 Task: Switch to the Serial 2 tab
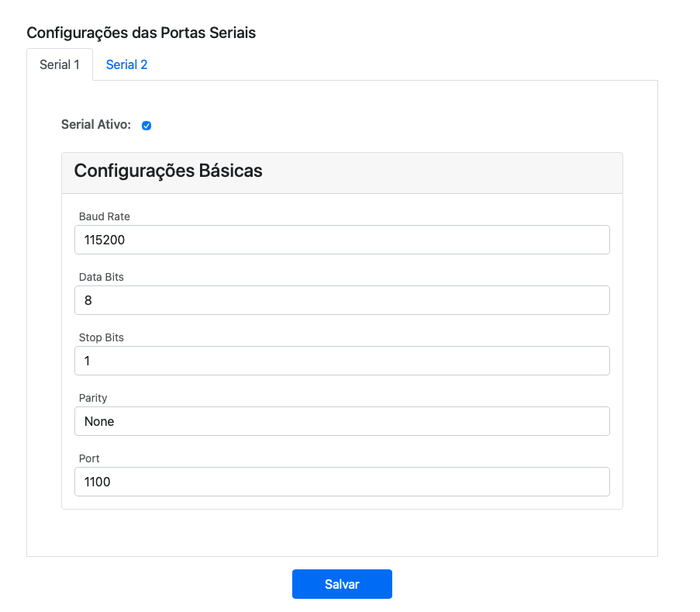pyautogui.click(x=126, y=64)
